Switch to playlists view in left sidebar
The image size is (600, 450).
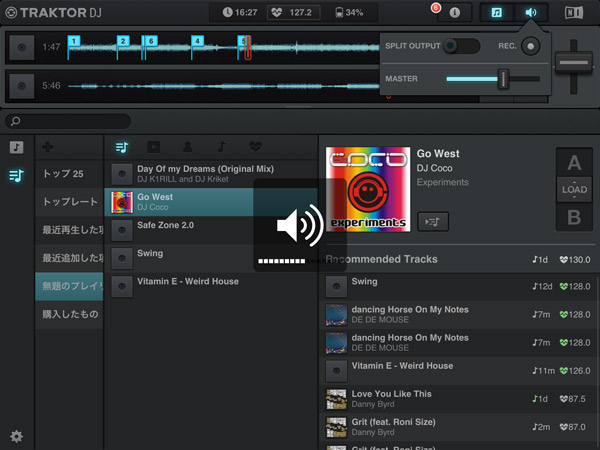pos(16,176)
